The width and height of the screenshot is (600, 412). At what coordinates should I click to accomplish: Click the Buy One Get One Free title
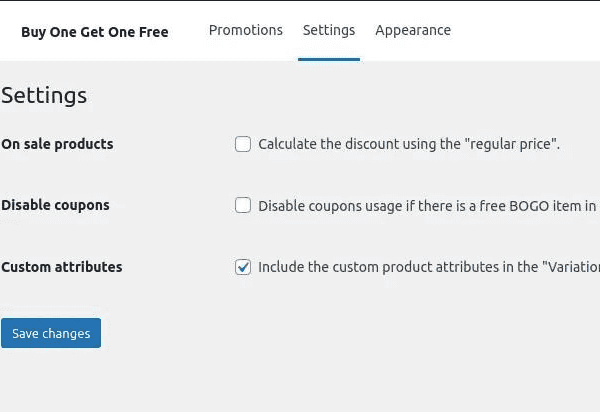[95, 32]
